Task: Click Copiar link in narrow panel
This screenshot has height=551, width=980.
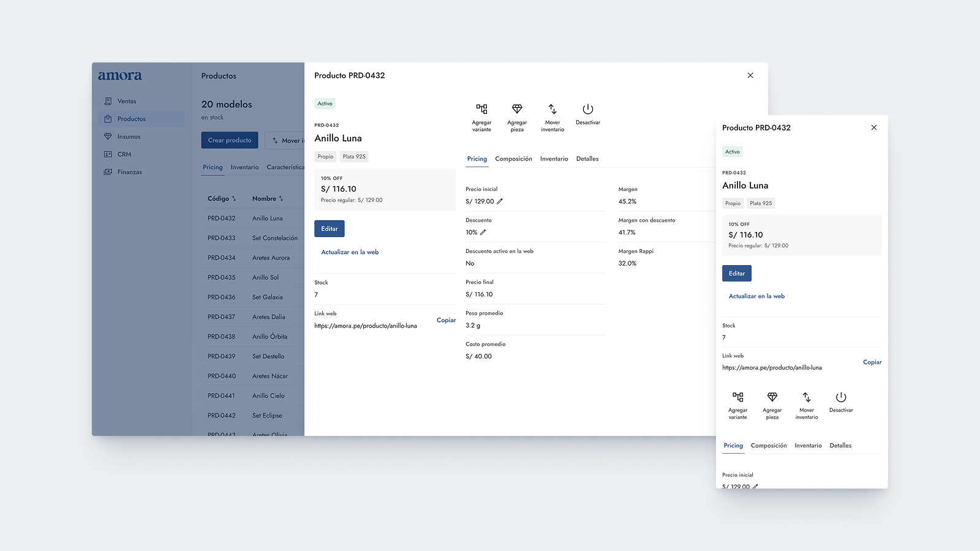Action: point(872,362)
